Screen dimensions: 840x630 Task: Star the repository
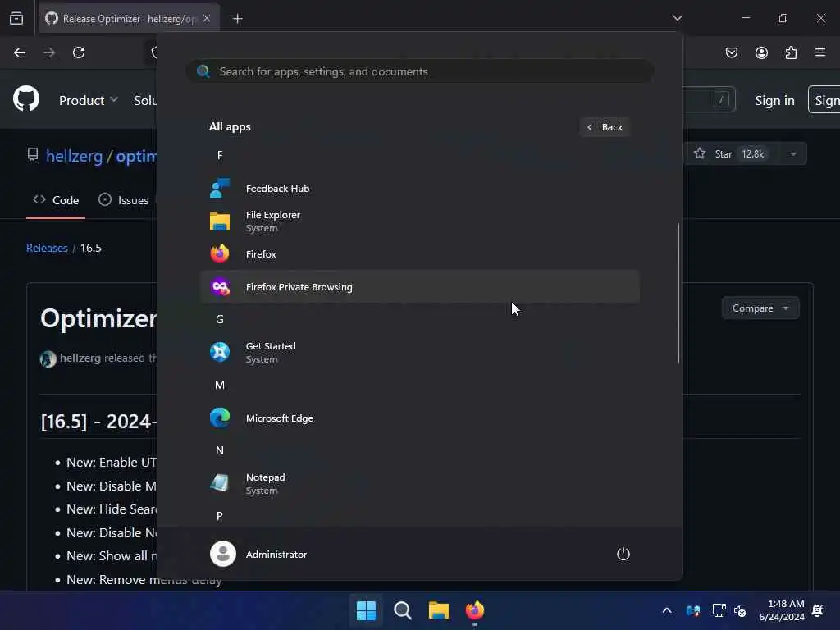pyautogui.click(x=732, y=154)
